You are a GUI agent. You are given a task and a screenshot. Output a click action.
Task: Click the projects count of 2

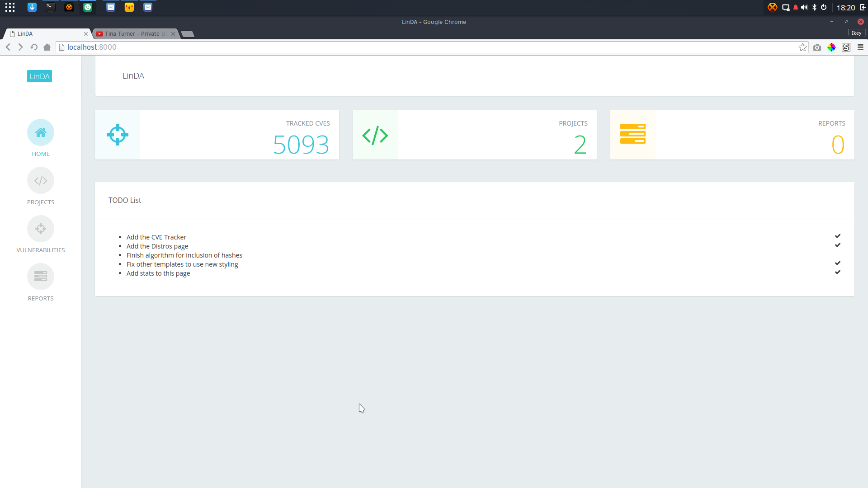pos(580,145)
